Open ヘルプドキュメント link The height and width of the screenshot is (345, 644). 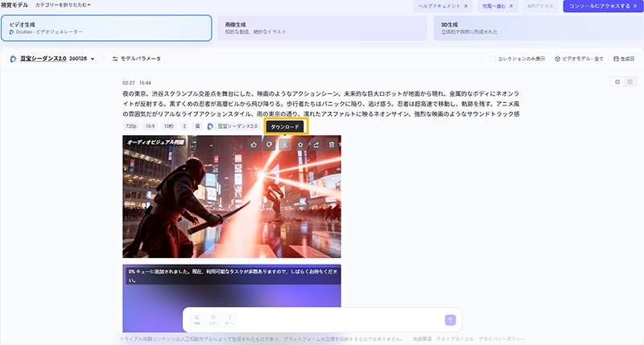point(444,6)
